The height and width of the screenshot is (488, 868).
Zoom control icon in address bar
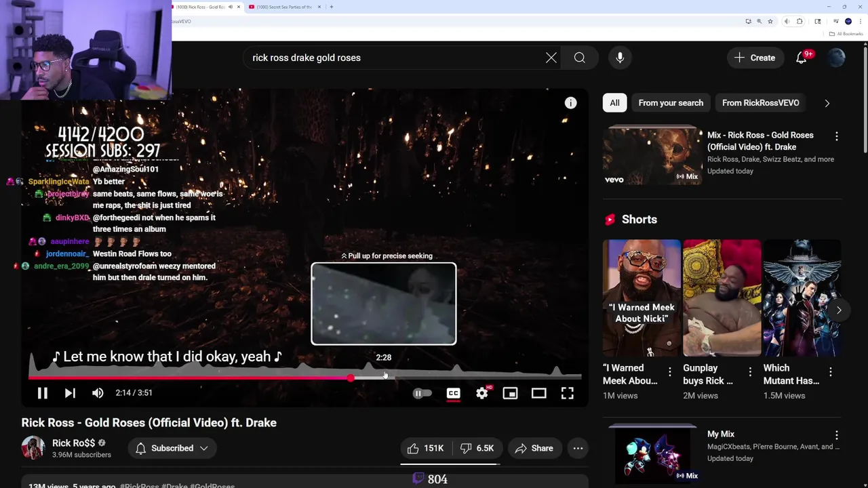[759, 21]
